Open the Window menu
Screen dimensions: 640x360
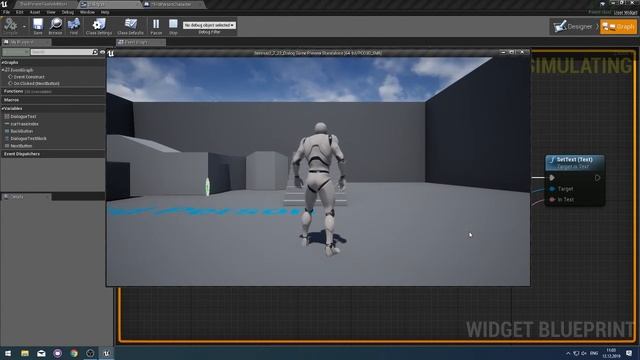click(87, 12)
